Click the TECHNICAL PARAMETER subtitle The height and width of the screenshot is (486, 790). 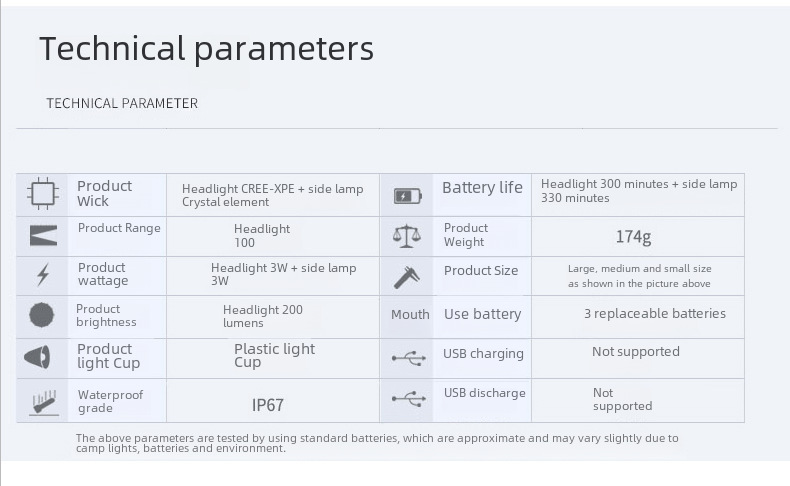tap(122, 103)
